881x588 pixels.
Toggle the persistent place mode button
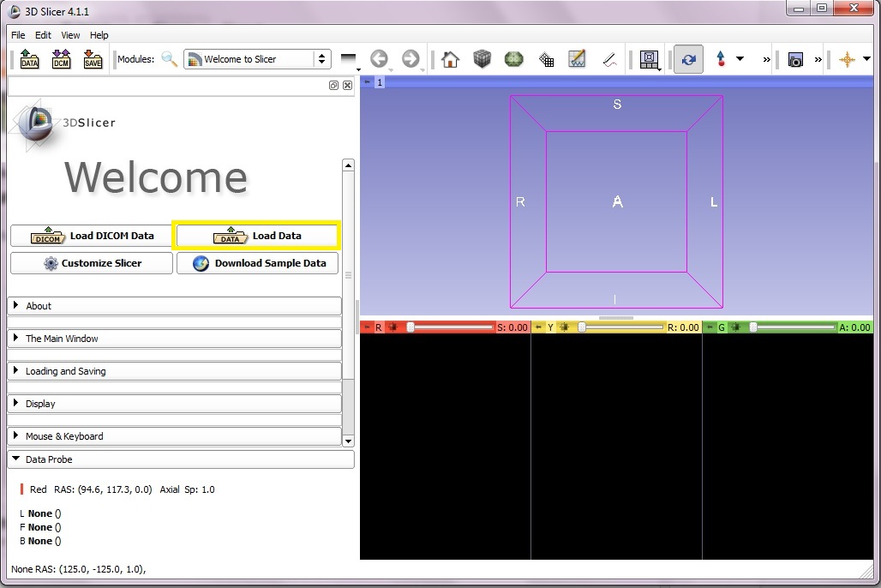pyautogui.click(x=688, y=59)
